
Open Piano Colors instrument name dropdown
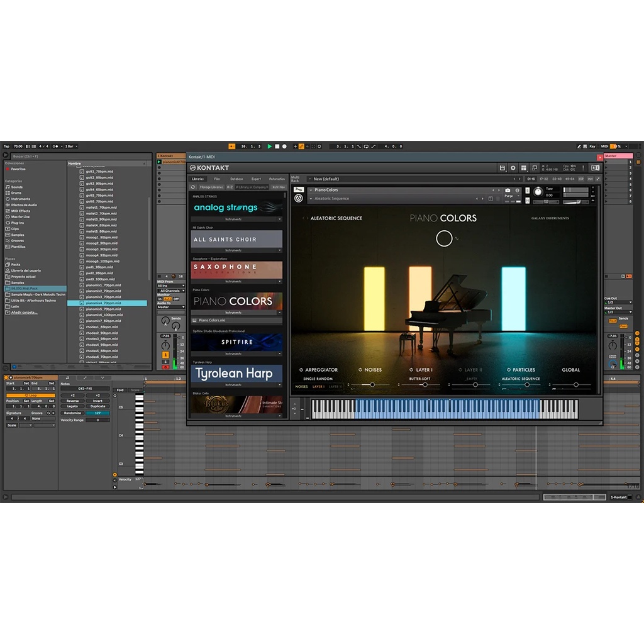click(x=311, y=190)
